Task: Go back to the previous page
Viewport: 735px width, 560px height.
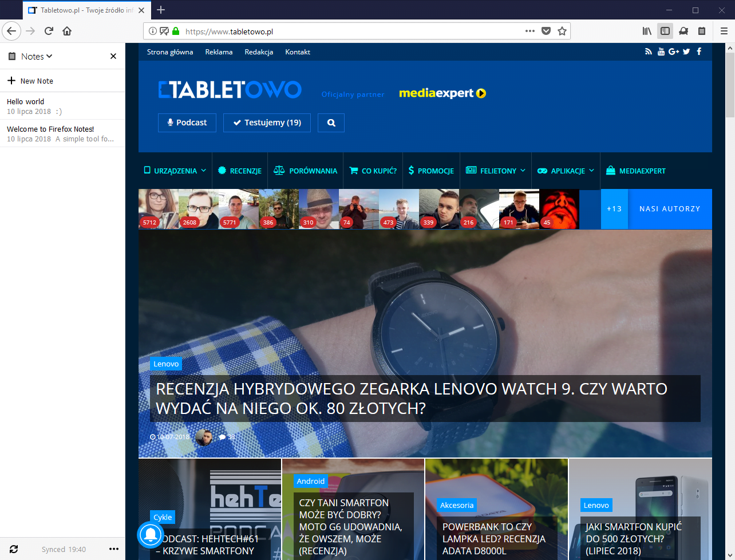Action: [11, 31]
